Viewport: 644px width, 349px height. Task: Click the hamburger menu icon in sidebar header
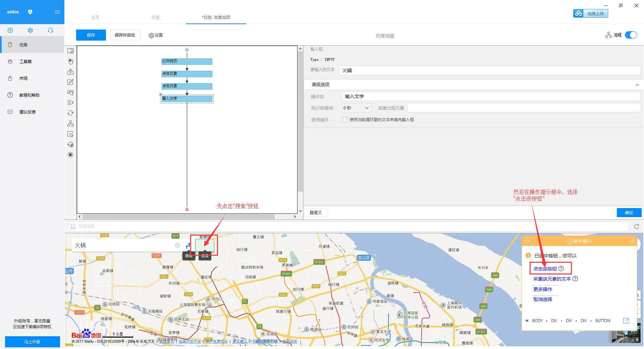point(57,12)
